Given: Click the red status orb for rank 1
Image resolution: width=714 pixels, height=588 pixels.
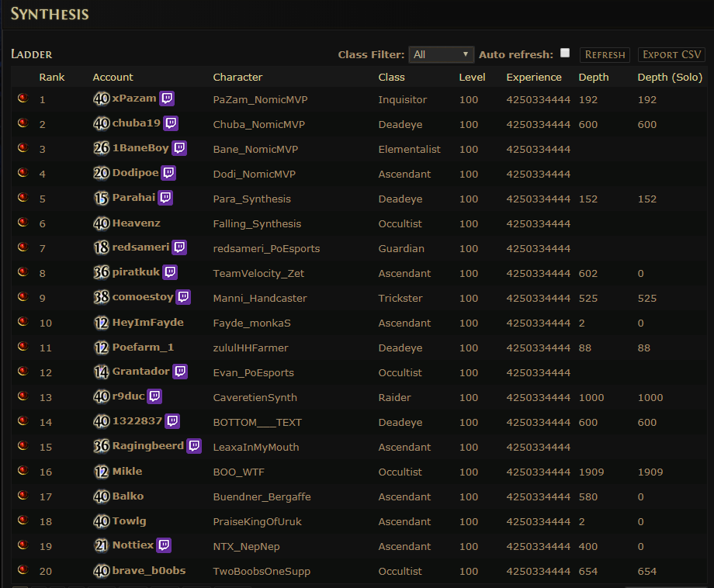Looking at the screenshot, I should [x=23, y=98].
